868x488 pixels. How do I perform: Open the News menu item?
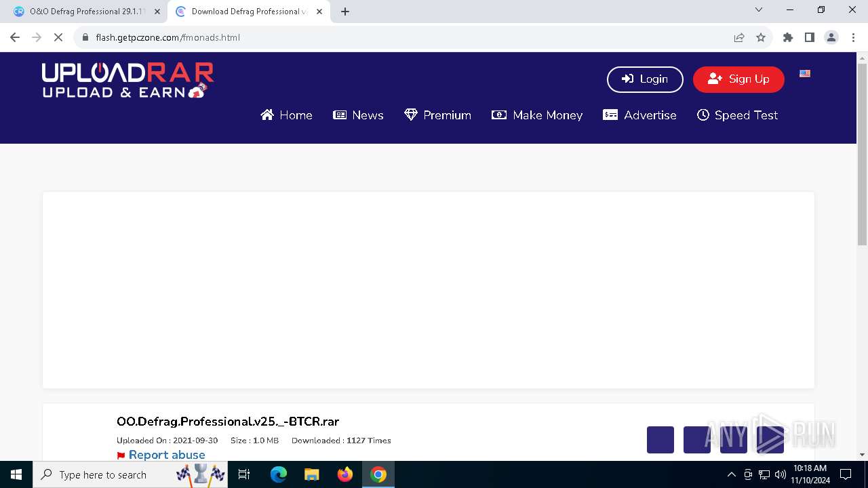coord(358,115)
